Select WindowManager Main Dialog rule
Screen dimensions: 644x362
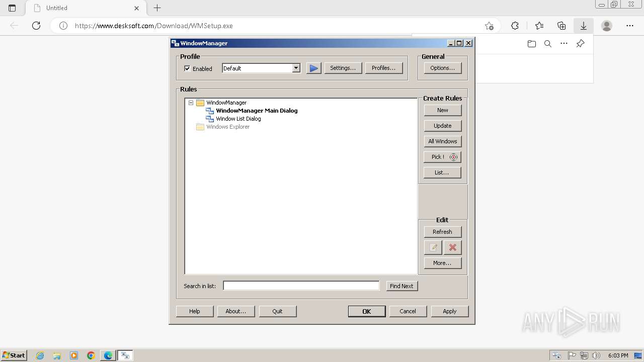[257, 111]
